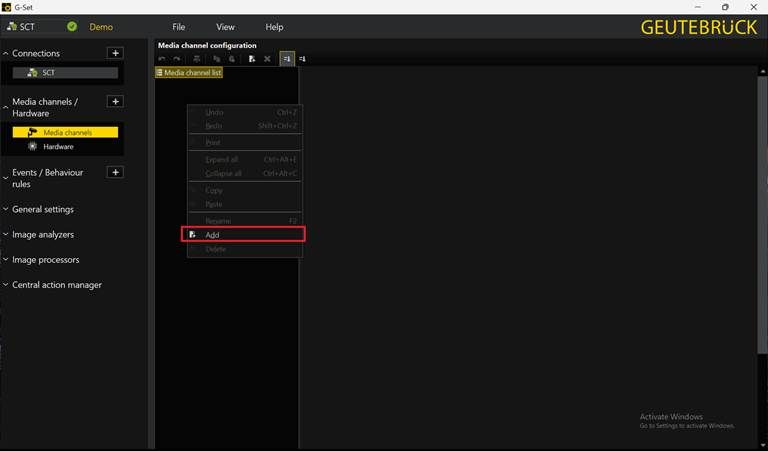Open the Help menu
Screen dimensions: 768x451
pyautogui.click(x=274, y=27)
